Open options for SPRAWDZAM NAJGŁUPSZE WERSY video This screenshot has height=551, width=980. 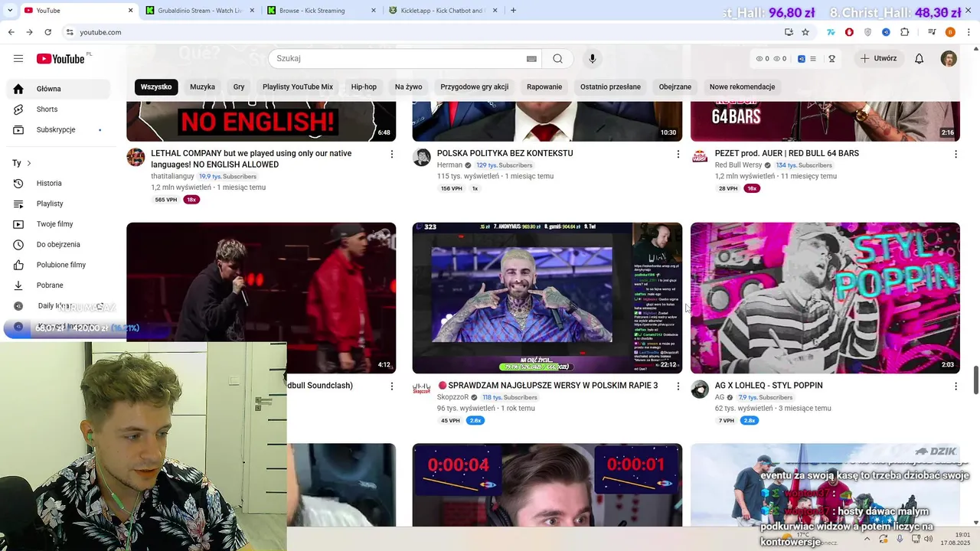point(678,386)
